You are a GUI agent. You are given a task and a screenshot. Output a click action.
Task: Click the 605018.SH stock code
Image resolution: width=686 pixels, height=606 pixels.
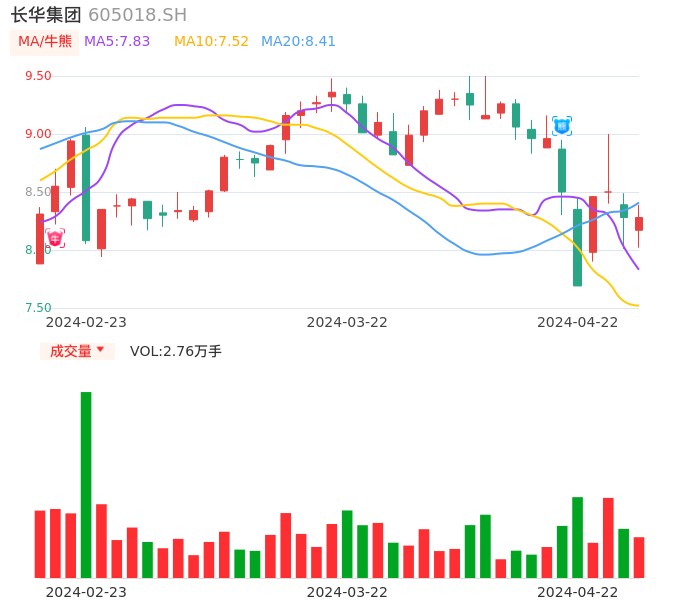tap(137, 15)
